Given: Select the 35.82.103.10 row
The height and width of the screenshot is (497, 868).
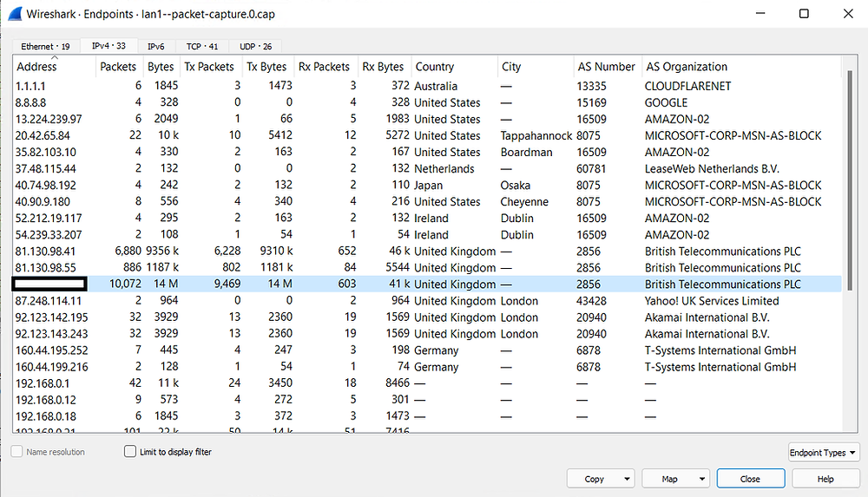Looking at the screenshot, I should [x=427, y=152].
